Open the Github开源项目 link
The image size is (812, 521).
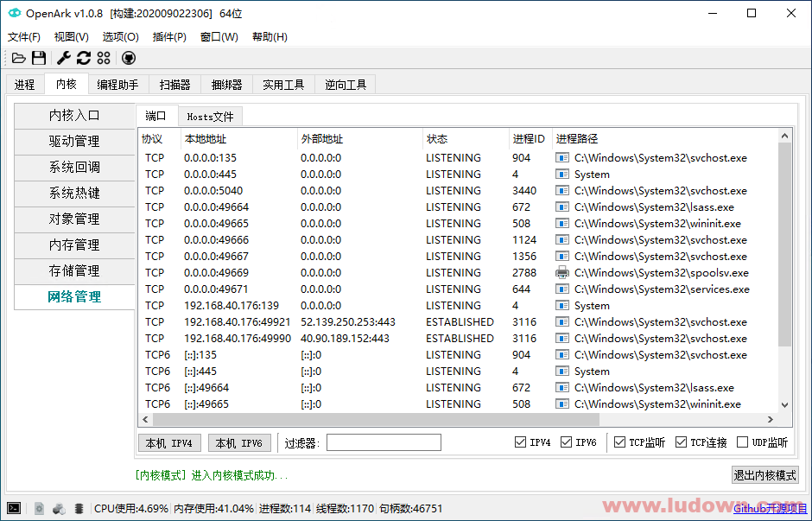pyautogui.click(x=770, y=509)
